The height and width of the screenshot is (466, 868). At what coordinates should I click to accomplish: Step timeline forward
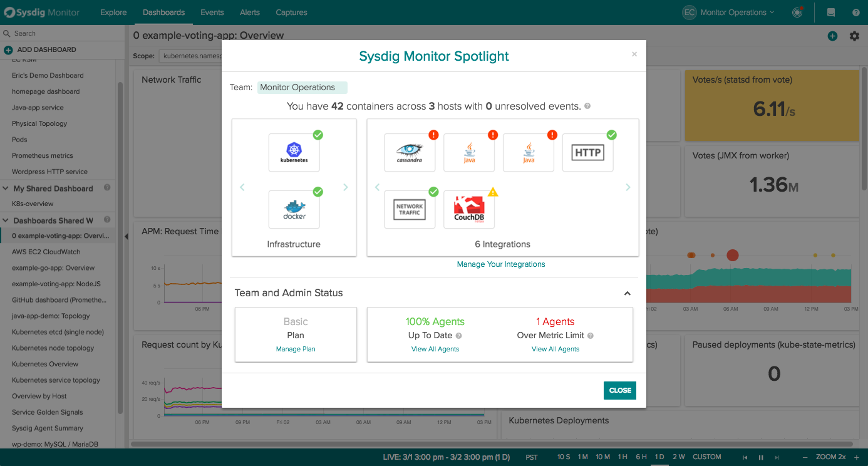(777, 457)
